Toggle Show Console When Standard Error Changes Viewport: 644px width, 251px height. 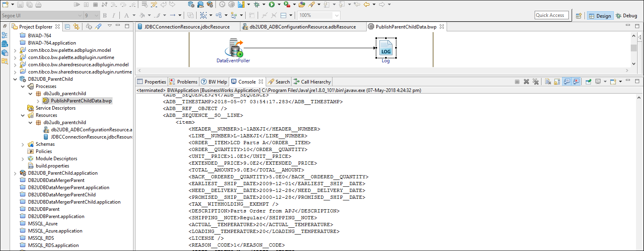tap(576, 82)
